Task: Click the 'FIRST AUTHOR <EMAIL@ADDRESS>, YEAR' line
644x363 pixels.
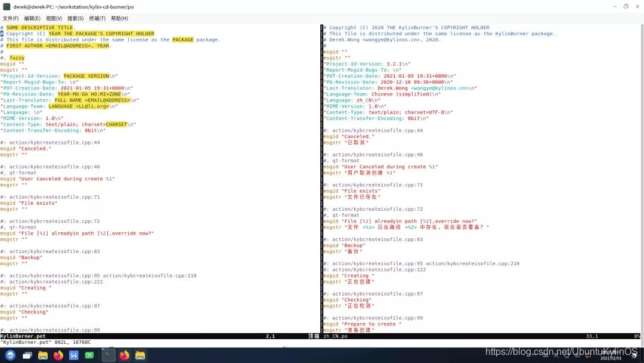Action: (x=57, y=45)
